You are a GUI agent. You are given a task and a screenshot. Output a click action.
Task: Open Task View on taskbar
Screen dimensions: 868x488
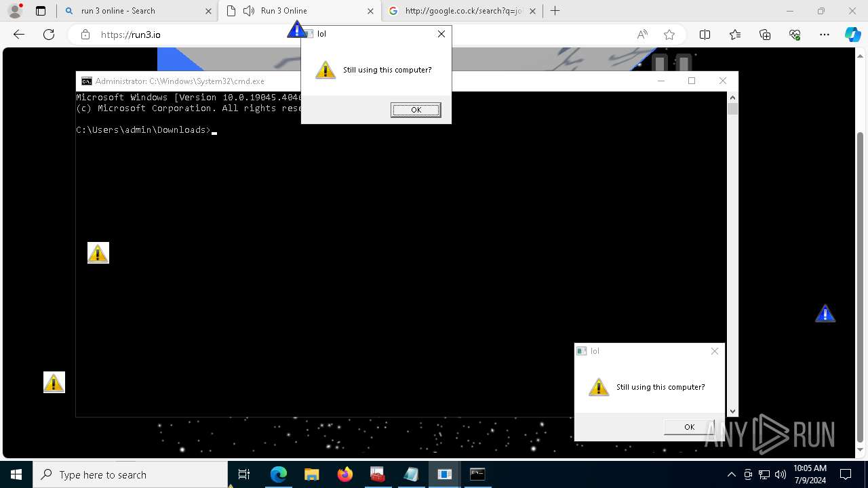[244, 474]
